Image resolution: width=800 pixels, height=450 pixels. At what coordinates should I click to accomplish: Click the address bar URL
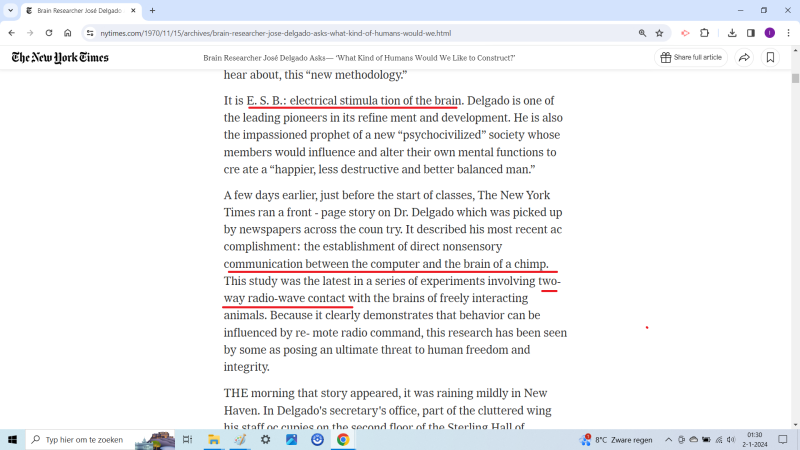(x=276, y=33)
